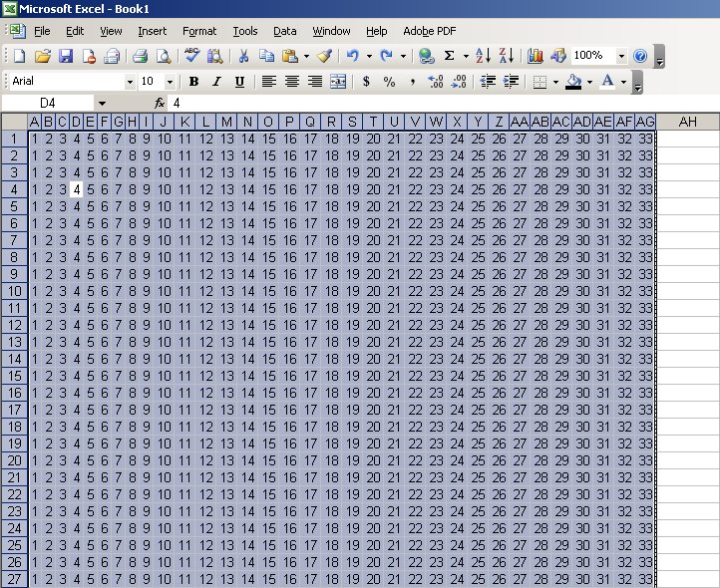The height and width of the screenshot is (588, 720).
Task: Click the fx Insert Function button
Action: click(x=160, y=104)
